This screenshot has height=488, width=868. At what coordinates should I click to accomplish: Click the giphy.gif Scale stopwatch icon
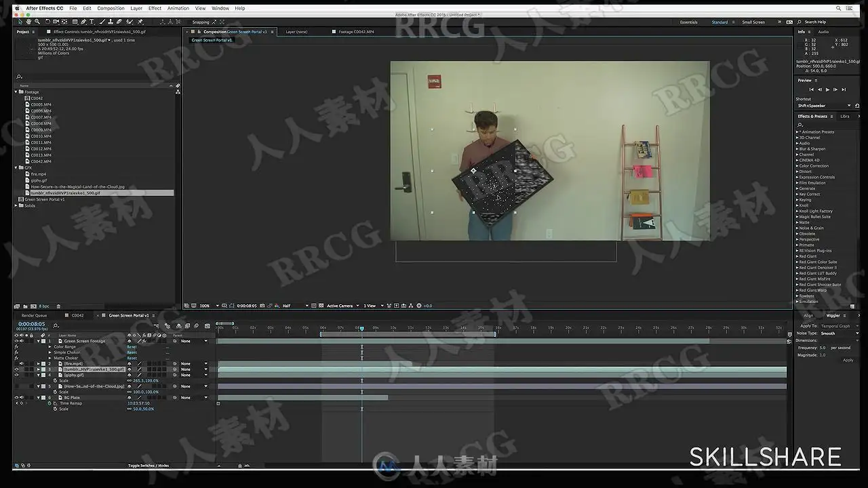55,381
